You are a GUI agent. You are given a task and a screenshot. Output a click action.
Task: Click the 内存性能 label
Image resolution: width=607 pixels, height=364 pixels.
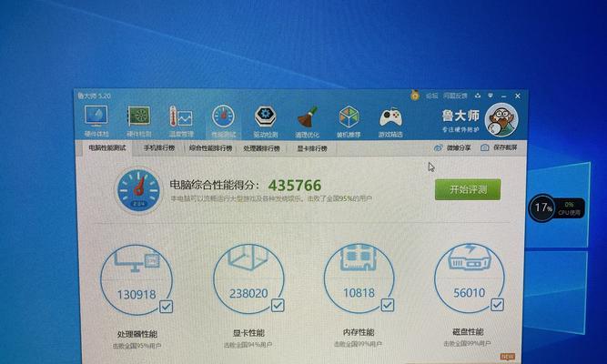click(x=359, y=332)
